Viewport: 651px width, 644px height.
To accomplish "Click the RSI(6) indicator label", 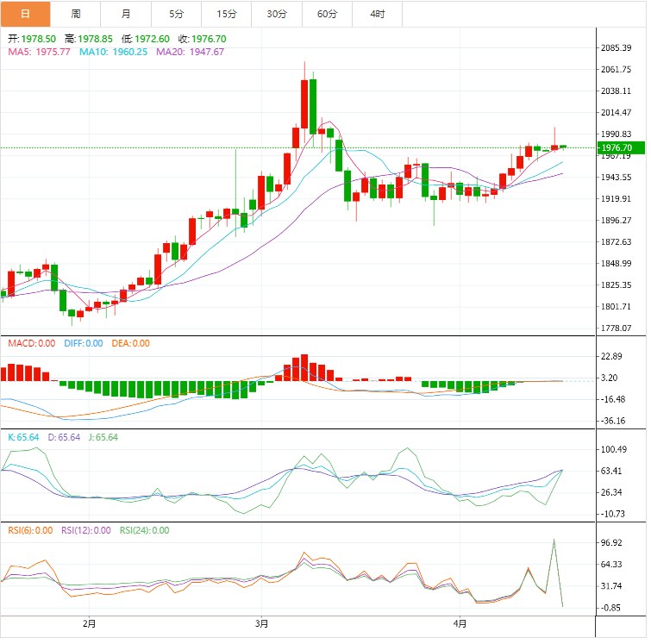I will [x=30, y=530].
